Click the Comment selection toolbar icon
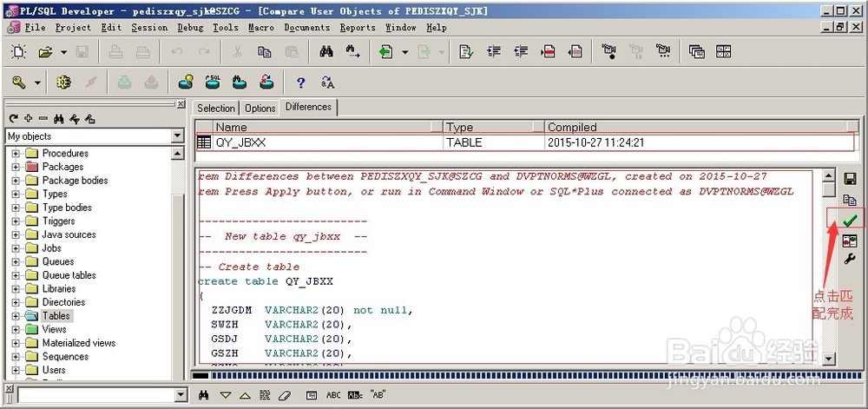Image resolution: width=868 pixels, height=409 pixels. 548,52
